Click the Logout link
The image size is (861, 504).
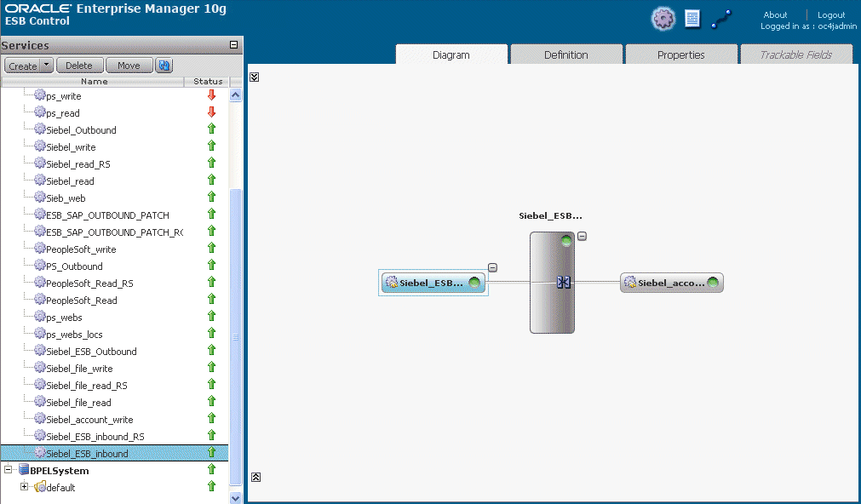[x=831, y=14]
